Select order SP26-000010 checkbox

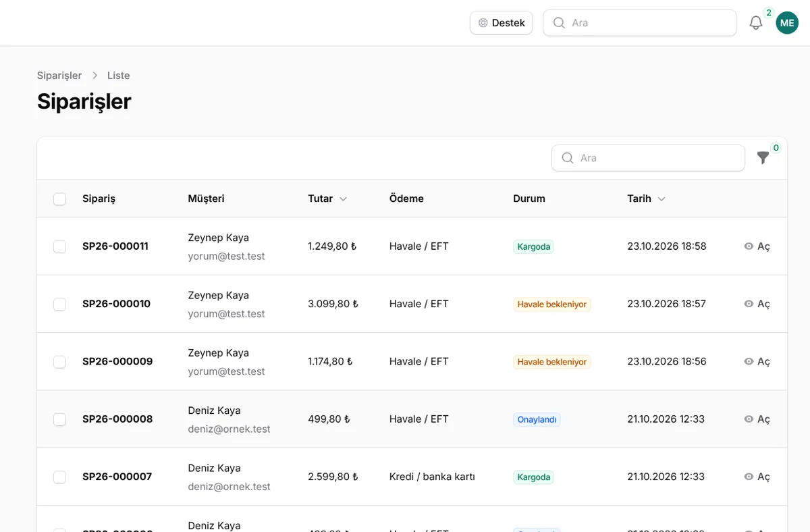59,304
